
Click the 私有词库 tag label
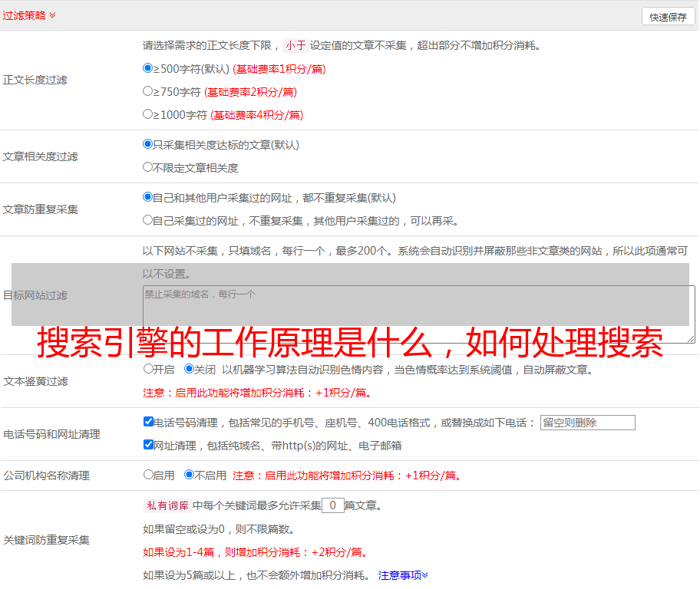(x=166, y=505)
